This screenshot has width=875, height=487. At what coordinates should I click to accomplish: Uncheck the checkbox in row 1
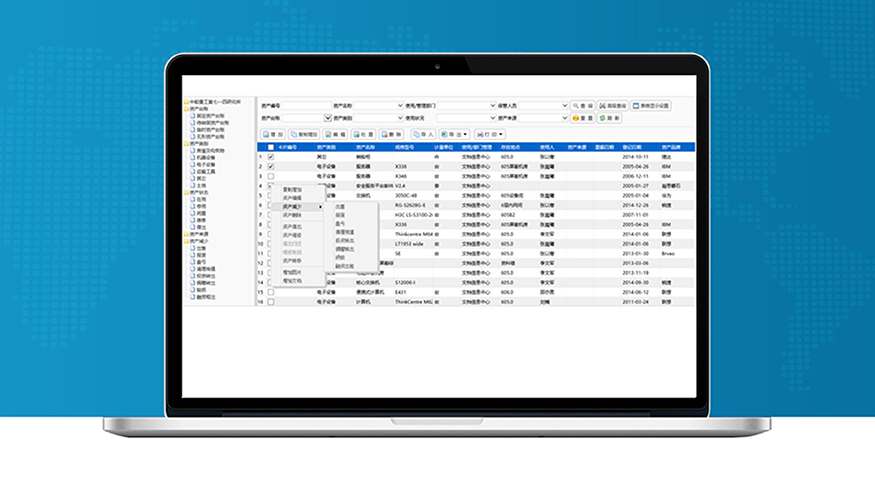click(271, 157)
